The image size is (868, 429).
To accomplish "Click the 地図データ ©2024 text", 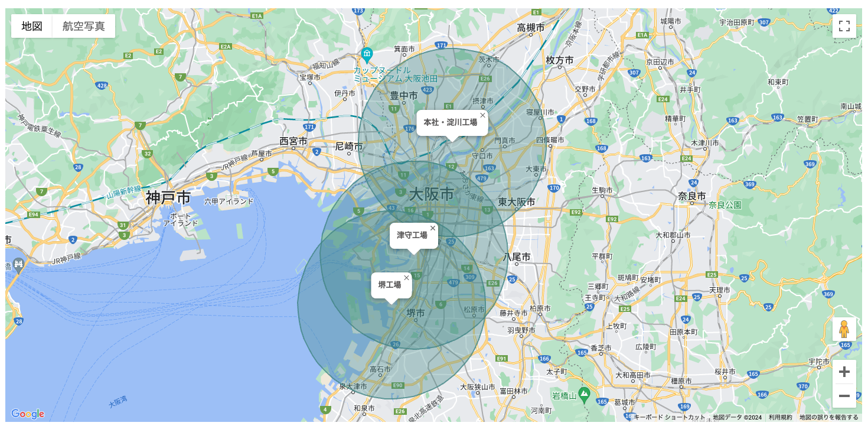I will pyautogui.click(x=737, y=417).
